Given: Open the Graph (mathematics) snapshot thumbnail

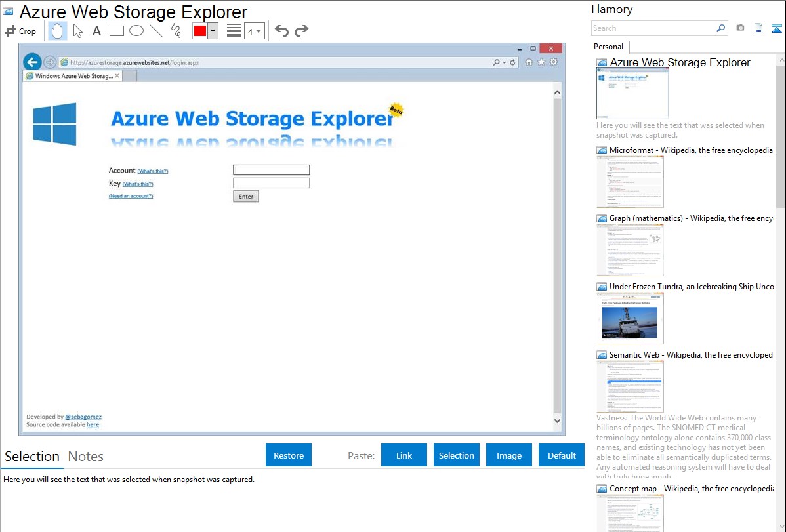Looking at the screenshot, I should [630, 250].
